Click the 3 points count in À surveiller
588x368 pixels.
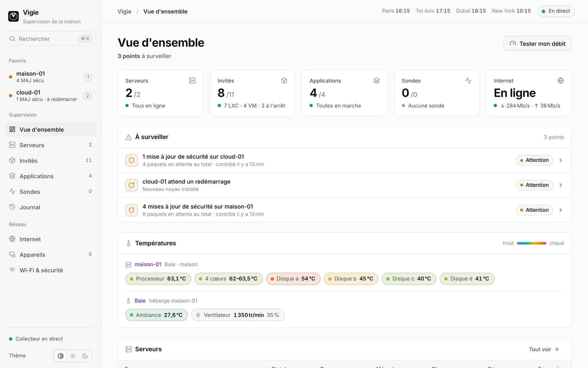(554, 137)
